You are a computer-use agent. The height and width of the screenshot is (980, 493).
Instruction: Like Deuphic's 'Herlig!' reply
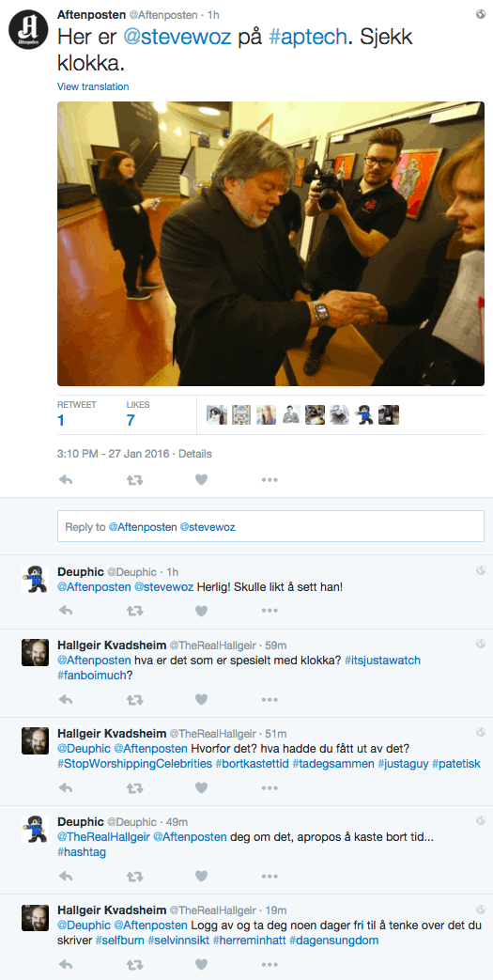pos(201,611)
